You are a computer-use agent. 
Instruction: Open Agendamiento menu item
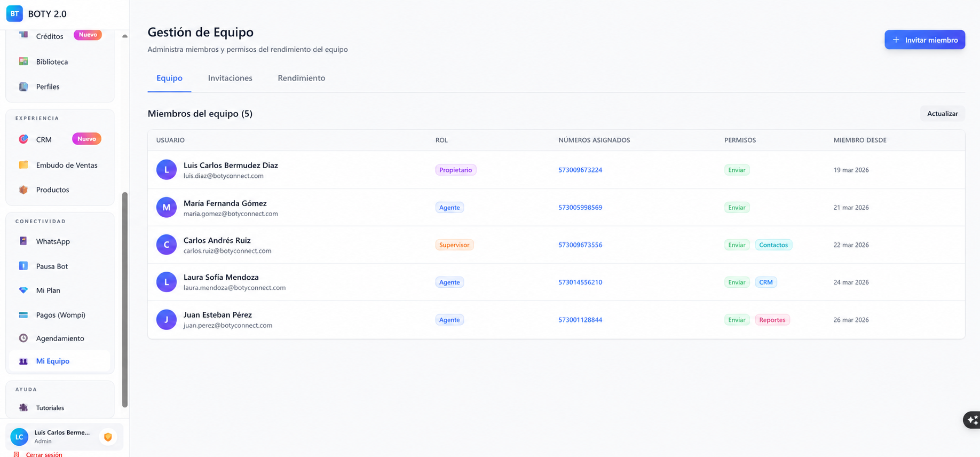click(x=60, y=338)
